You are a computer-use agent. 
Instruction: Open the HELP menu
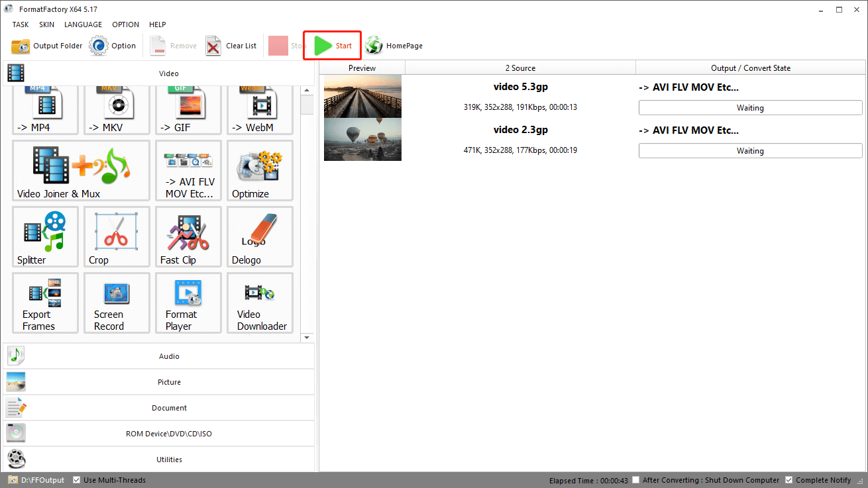click(158, 24)
